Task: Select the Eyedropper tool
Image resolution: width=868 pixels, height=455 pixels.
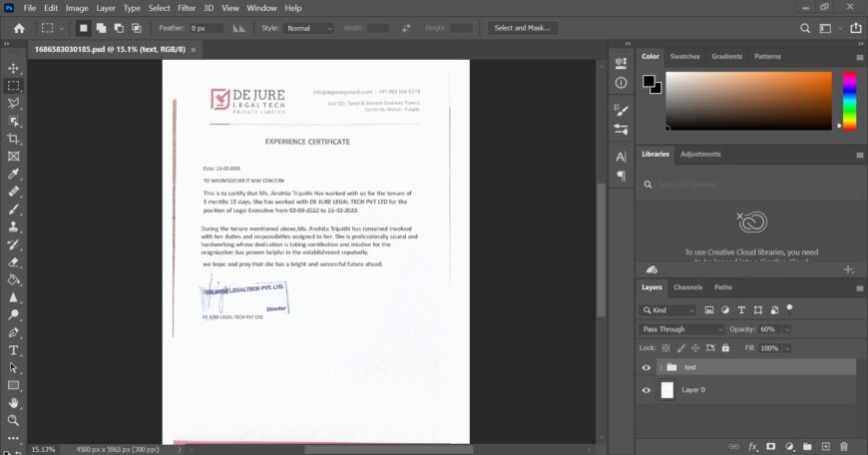Action: click(x=13, y=174)
